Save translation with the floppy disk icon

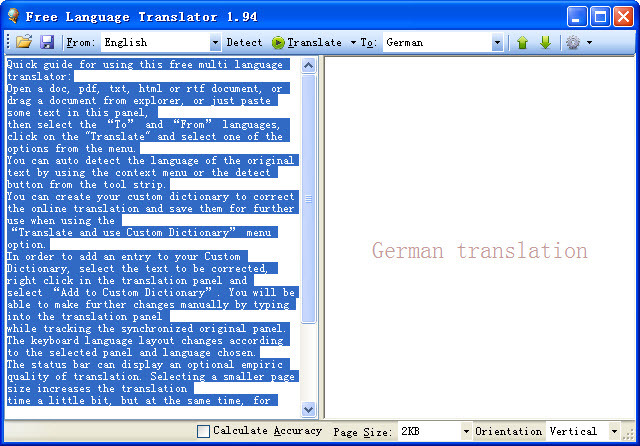coord(47,42)
